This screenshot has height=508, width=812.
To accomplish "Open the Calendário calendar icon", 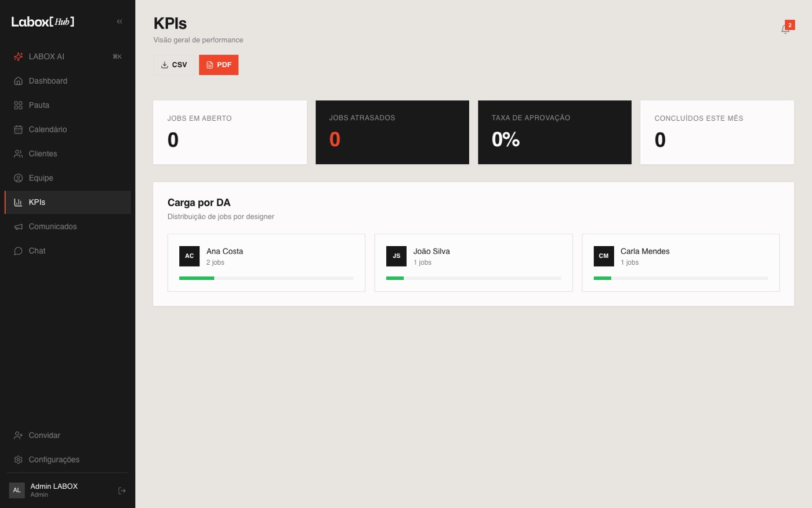I will click(18, 129).
